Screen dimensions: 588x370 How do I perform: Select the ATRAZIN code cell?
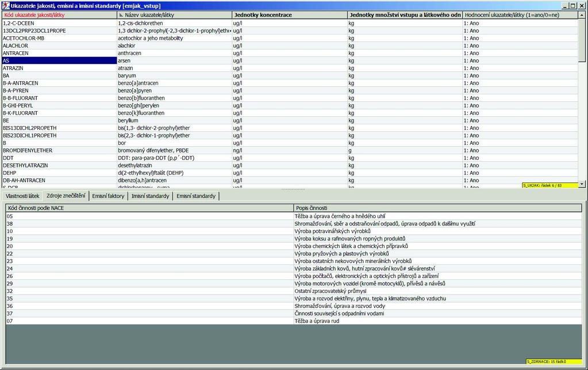(59, 68)
